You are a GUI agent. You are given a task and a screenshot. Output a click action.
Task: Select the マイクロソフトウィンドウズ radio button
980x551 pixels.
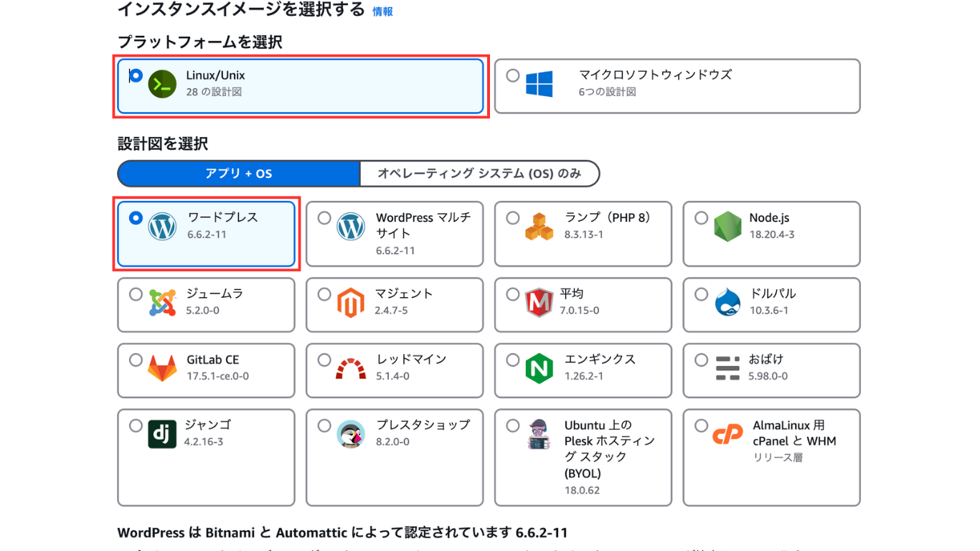(x=512, y=75)
